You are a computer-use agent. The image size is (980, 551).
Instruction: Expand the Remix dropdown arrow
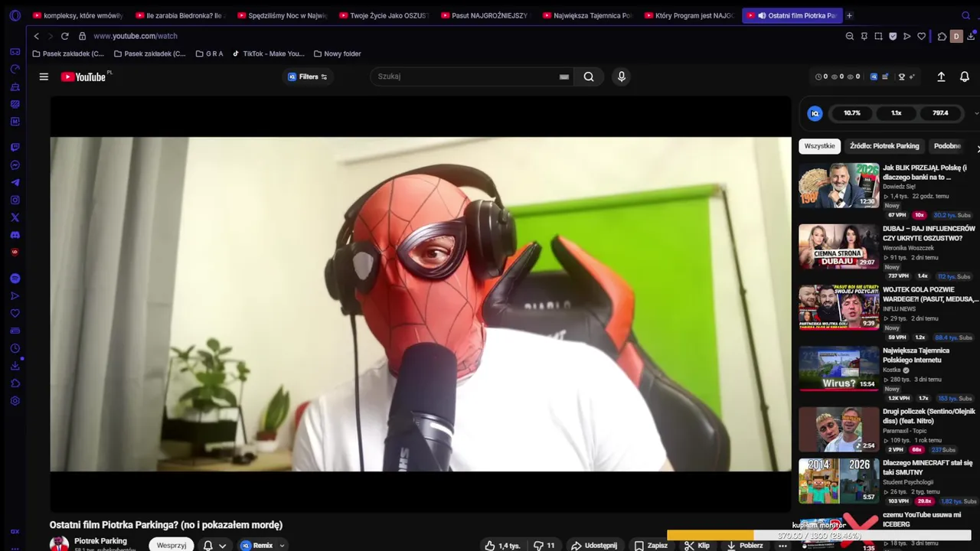click(x=282, y=546)
